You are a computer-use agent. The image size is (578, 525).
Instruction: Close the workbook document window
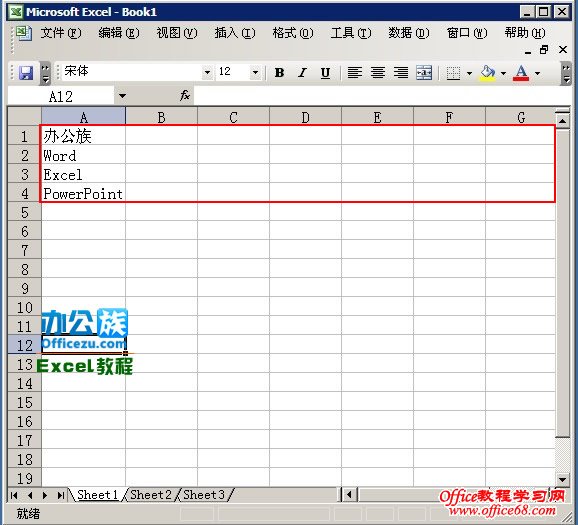(x=563, y=50)
